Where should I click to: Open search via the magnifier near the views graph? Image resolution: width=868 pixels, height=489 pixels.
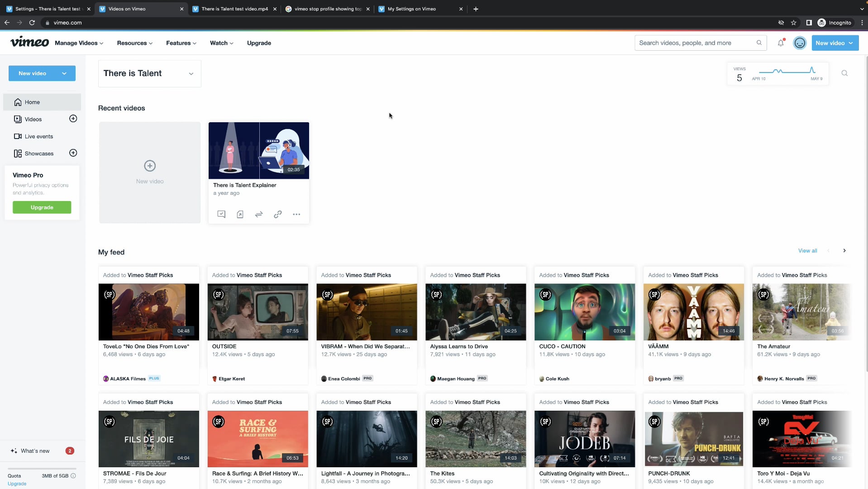point(844,73)
